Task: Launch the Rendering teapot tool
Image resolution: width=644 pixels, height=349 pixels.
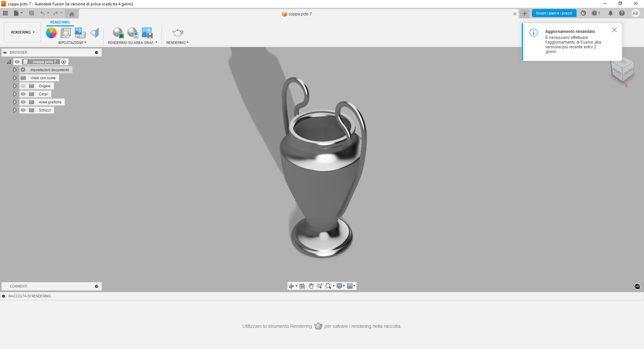Action: (177, 33)
